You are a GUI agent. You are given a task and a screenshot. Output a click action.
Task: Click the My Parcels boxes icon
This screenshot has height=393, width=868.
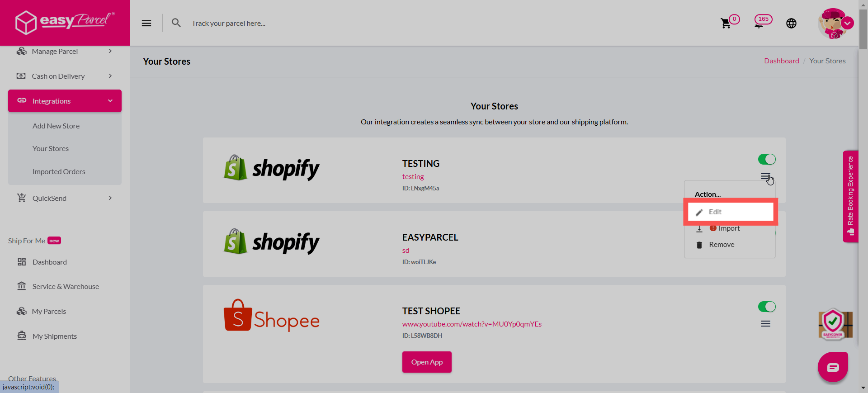[x=21, y=311]
